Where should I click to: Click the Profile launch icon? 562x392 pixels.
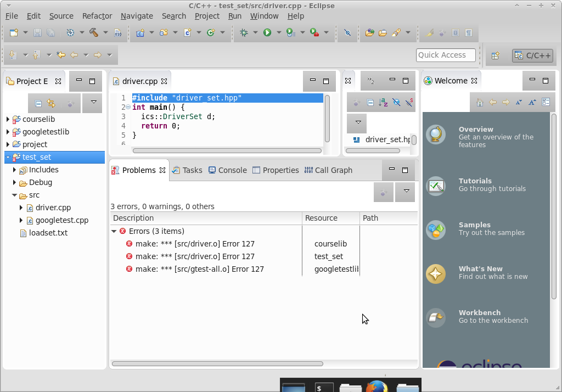[x=291, y=32]
